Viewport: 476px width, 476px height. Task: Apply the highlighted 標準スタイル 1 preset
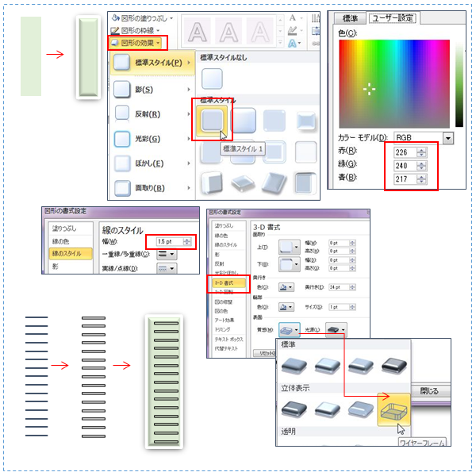tap(212, 121)
